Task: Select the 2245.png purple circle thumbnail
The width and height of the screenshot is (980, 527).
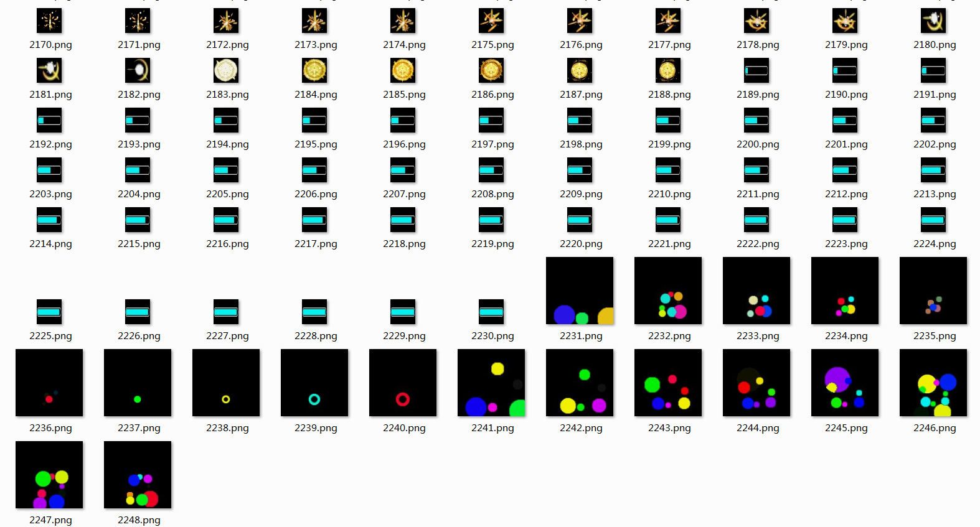Action: tap(845, 383)
